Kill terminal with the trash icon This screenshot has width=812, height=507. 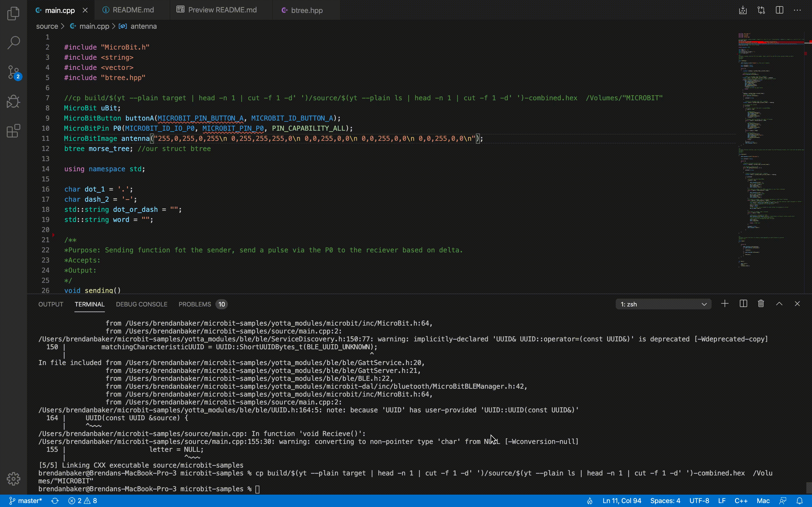pos(761,304)
